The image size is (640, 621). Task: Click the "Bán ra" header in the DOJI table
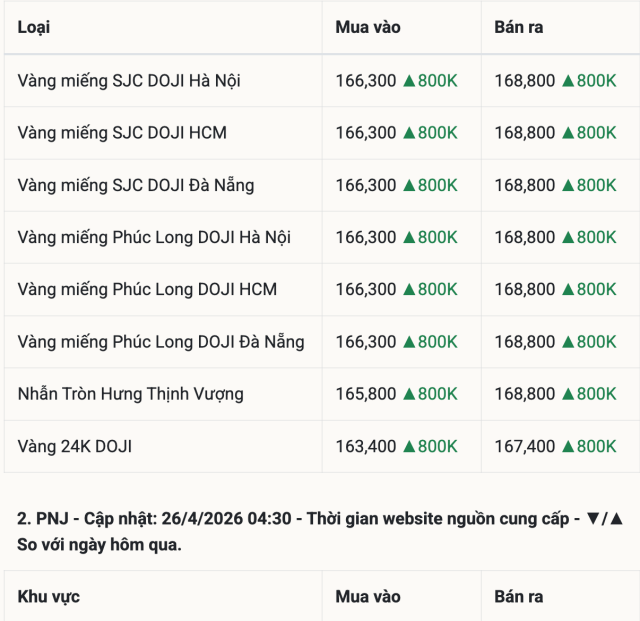click(519, 27)
